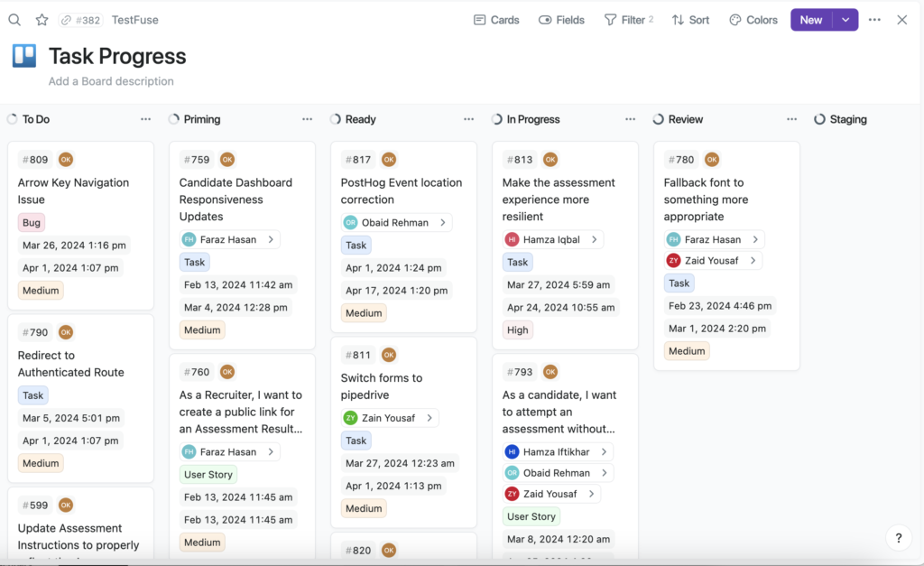The height and width of the screenshot is (566, 924).
Task: Open search with the magnifier icon
Action: [x=14, y=20]
